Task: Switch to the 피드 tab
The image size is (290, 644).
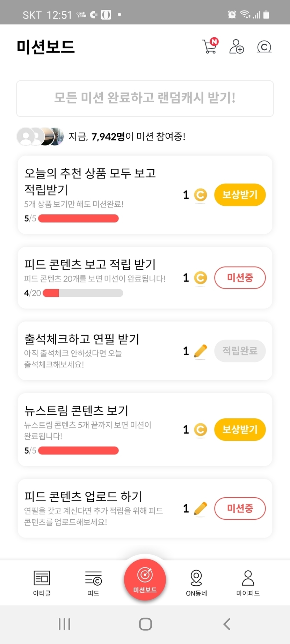Action: tap(93, 583)
